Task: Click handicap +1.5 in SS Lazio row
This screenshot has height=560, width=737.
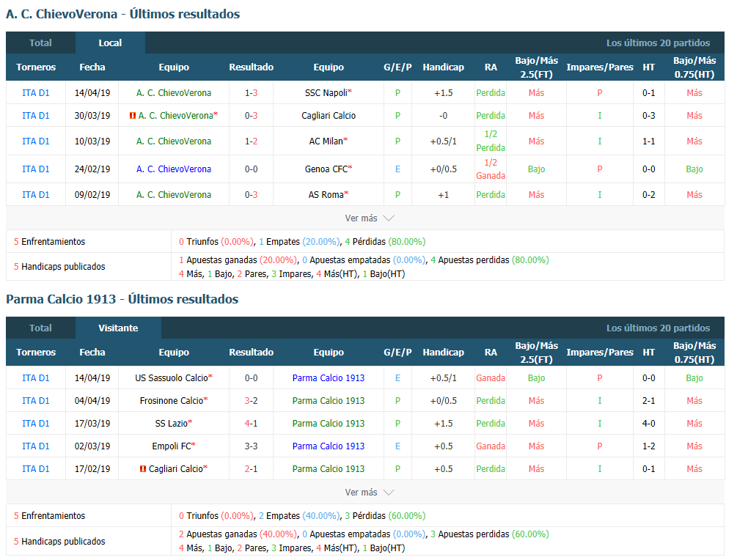Action: coord(443,423)
